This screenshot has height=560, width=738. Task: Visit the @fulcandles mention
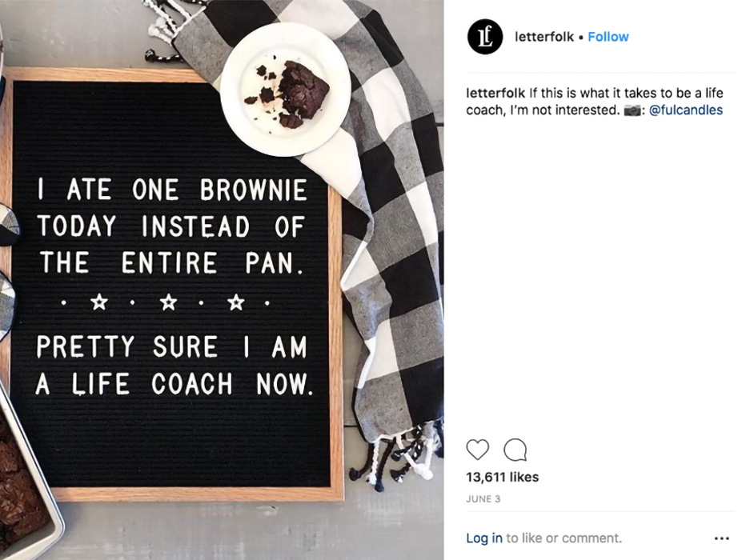pyautogui.click(x=686, y=110)
